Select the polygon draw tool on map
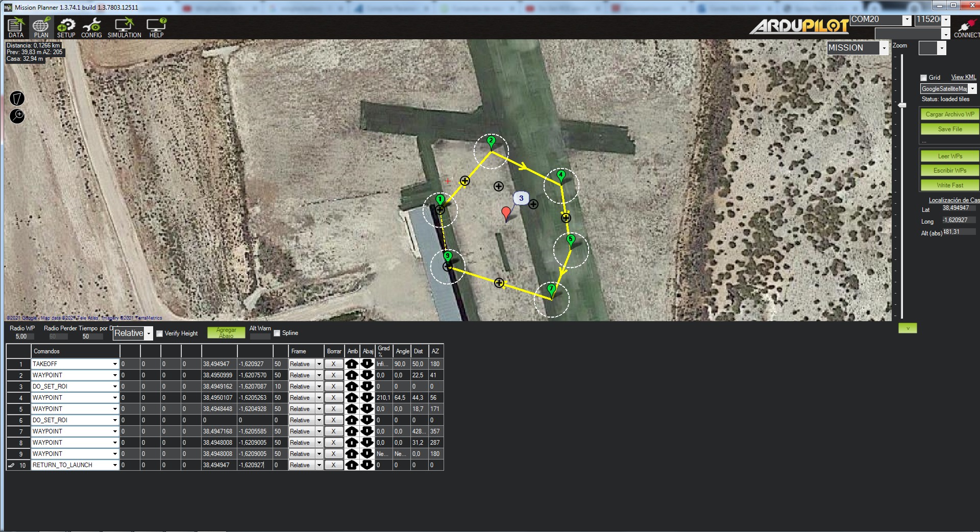 pos(17,98)
